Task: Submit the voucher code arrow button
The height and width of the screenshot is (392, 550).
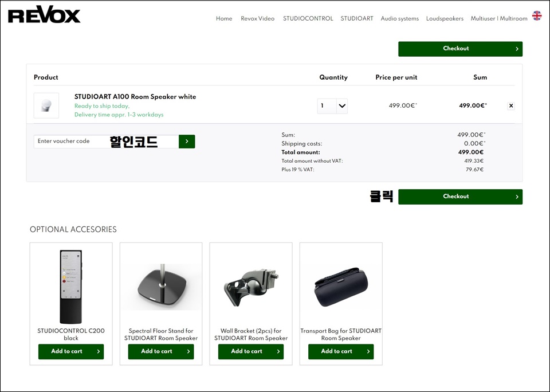Action: [187, 142]
